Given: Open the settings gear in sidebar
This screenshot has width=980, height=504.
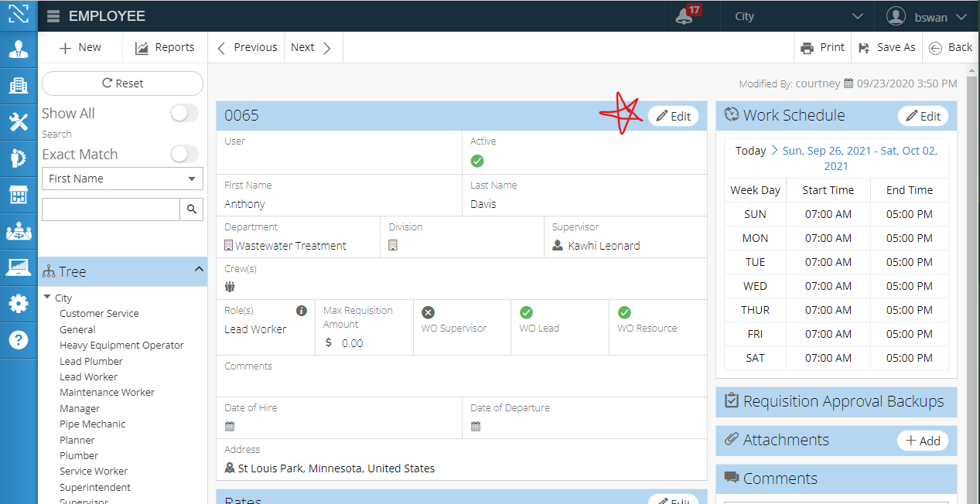Looking at the screenshot, I should pyautogui.click(x=19, y=304).
